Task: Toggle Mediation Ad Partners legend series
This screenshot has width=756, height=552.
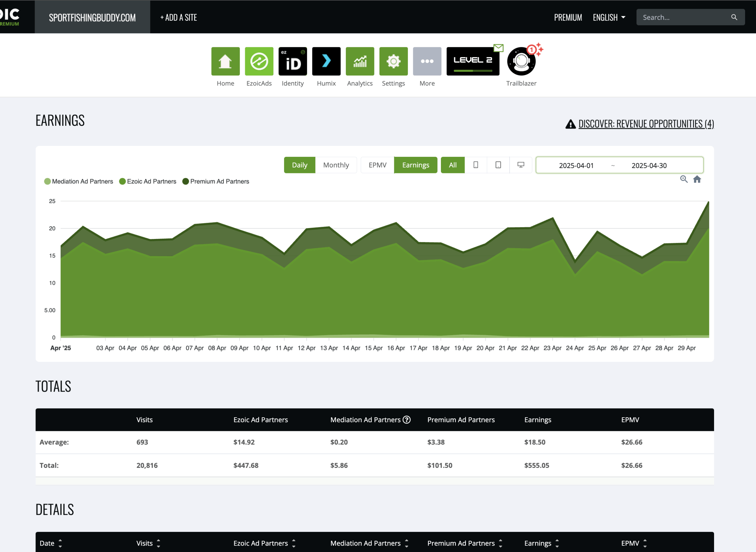Action: 79,181
